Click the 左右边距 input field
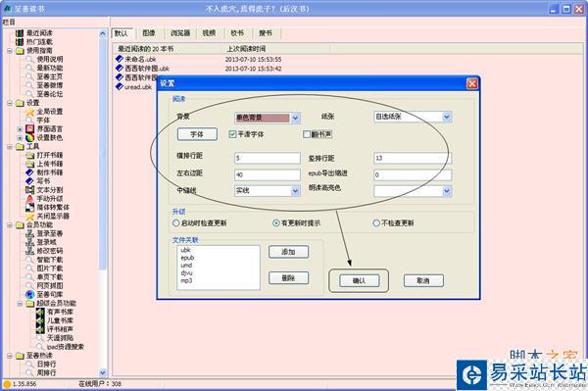 pos(267,174)
